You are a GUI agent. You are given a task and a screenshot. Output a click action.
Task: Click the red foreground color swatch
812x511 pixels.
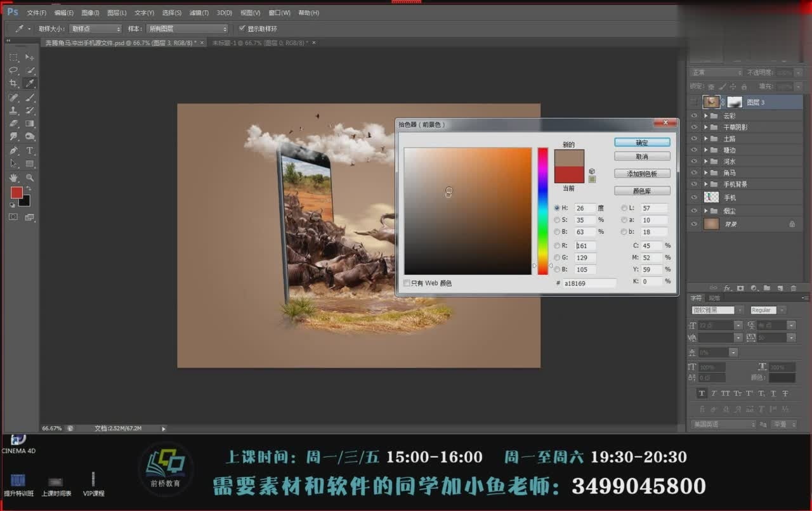(x=16, y=192)
